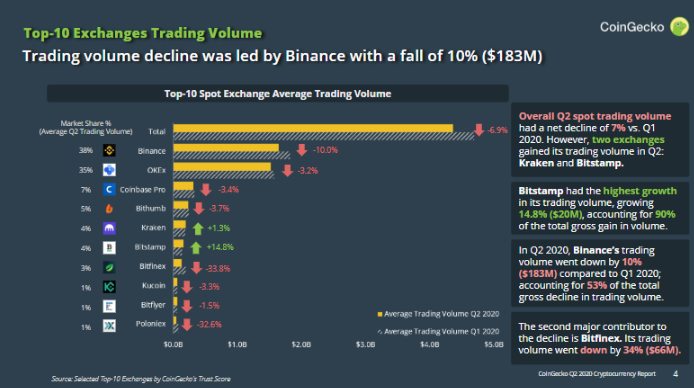Click the hatched Q1 2020 legend marker

tap(380, 332)
